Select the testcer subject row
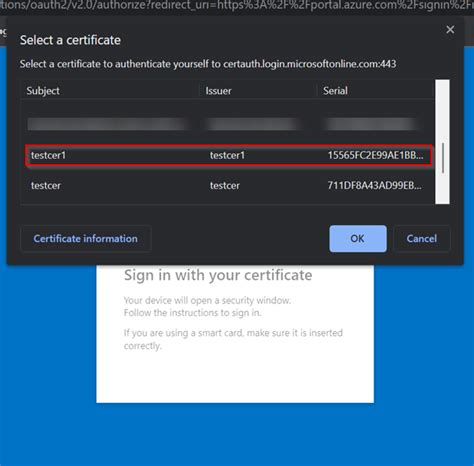 (x=229, y=185)
